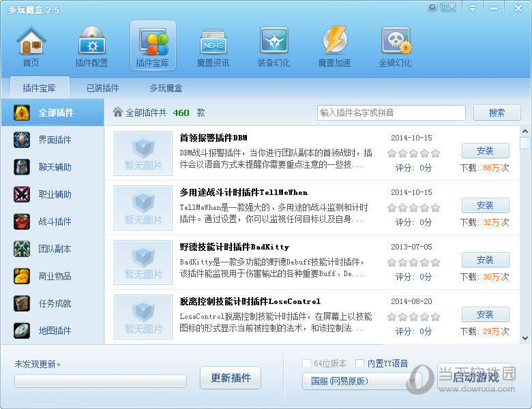The image size is (532, 409).
Task: Click the LoseControl plugin placeholder thumbnail
Action: point(143,317)
